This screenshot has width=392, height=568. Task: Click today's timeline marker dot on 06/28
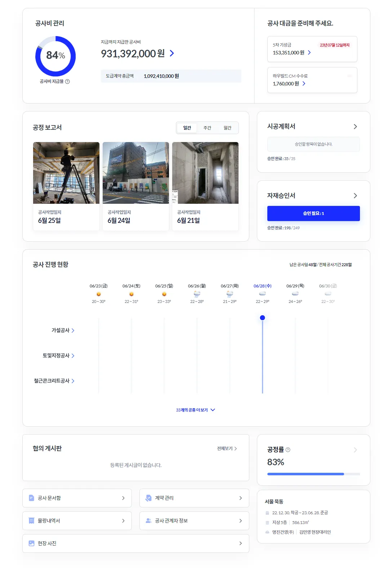pos(263,318)
